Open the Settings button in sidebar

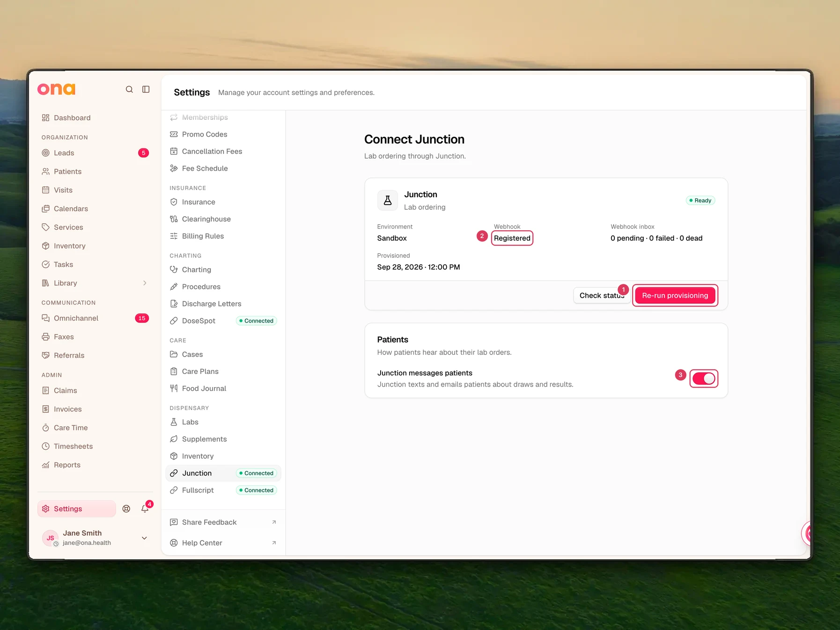[77, 509]
